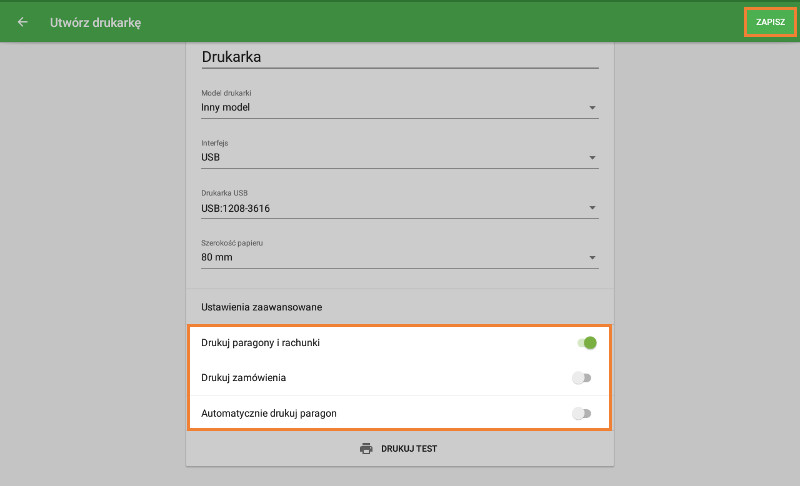Click the back arrow in the header

tap(22, 22)
